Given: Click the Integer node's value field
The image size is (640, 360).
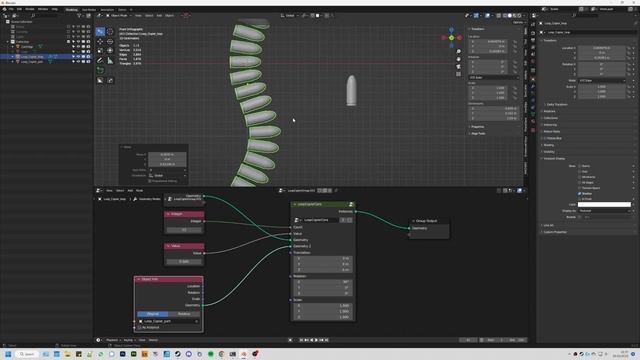Looking at the screenshot, I should pyautogui.click(x=184, y=230).
